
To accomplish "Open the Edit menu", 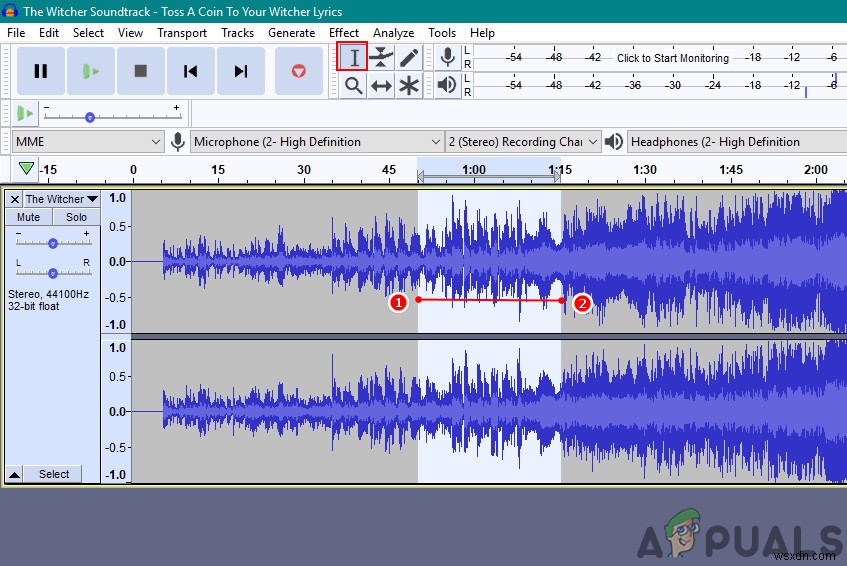I will click(x=49, y=33).
